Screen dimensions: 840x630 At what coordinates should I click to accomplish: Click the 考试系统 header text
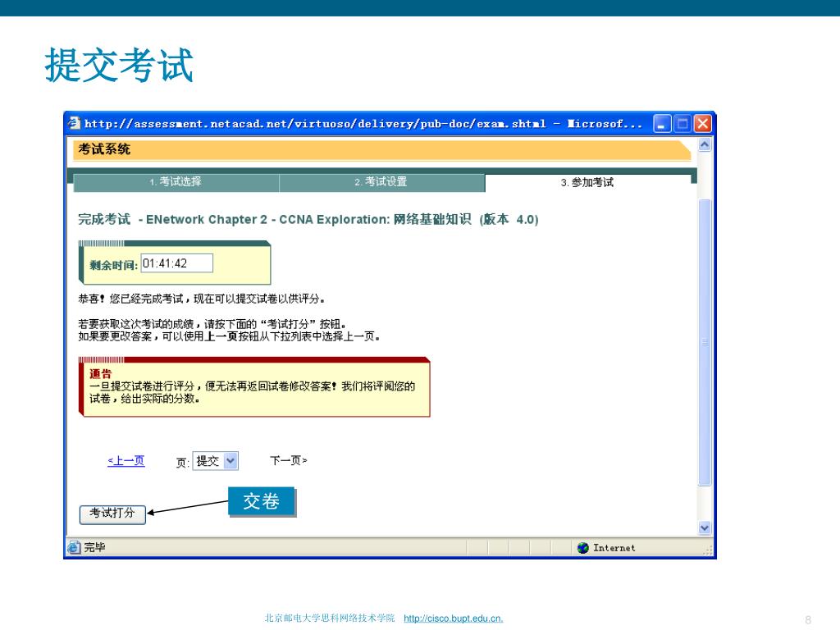[104, 149]
